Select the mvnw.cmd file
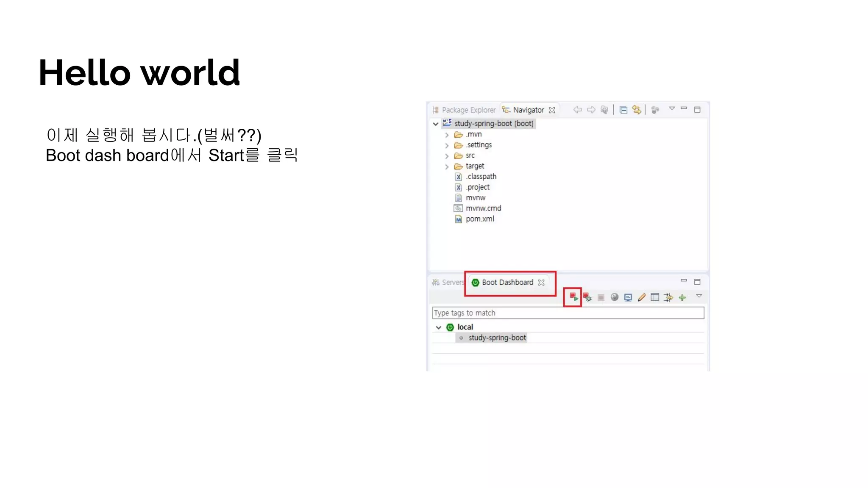 [x=478, y=208]
